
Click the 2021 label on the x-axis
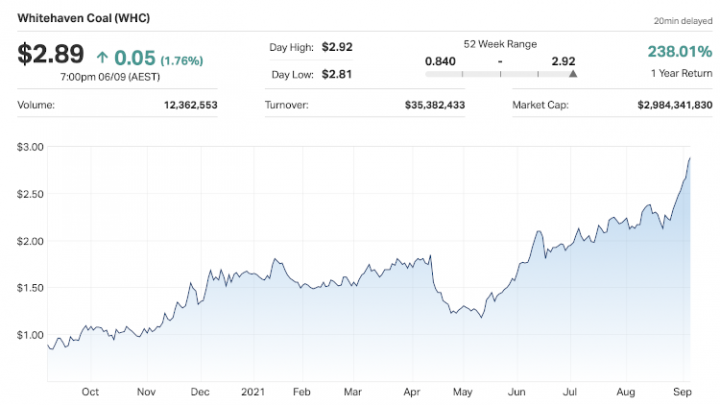click(x=253, y=392)
